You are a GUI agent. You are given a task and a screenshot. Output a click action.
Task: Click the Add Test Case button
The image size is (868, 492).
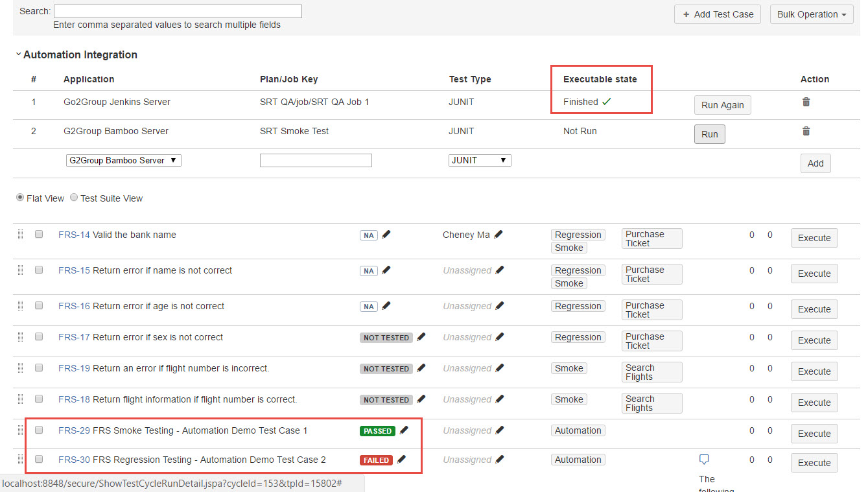[718, 14]
